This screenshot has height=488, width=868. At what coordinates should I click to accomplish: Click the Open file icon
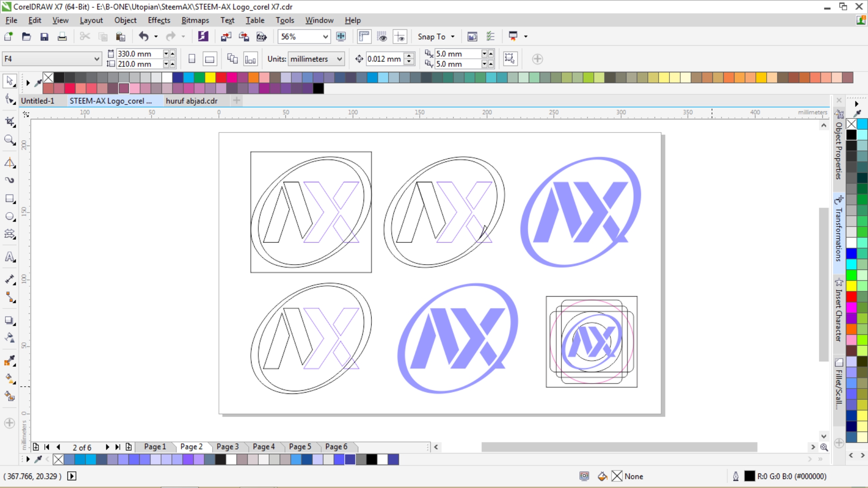[x=26, y=37]
